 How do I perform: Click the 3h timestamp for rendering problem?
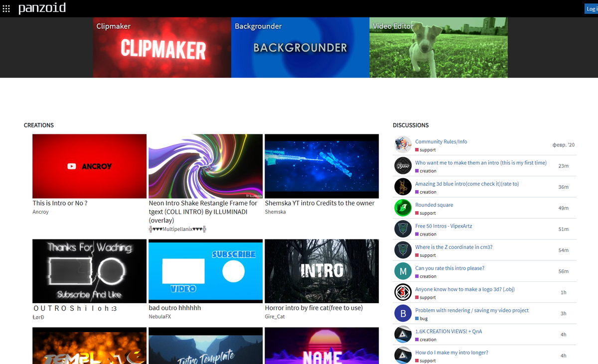coord(564,313)
